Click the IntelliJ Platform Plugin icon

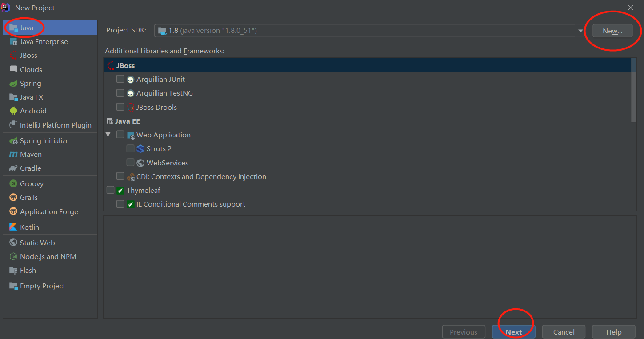tap(13, 125)
